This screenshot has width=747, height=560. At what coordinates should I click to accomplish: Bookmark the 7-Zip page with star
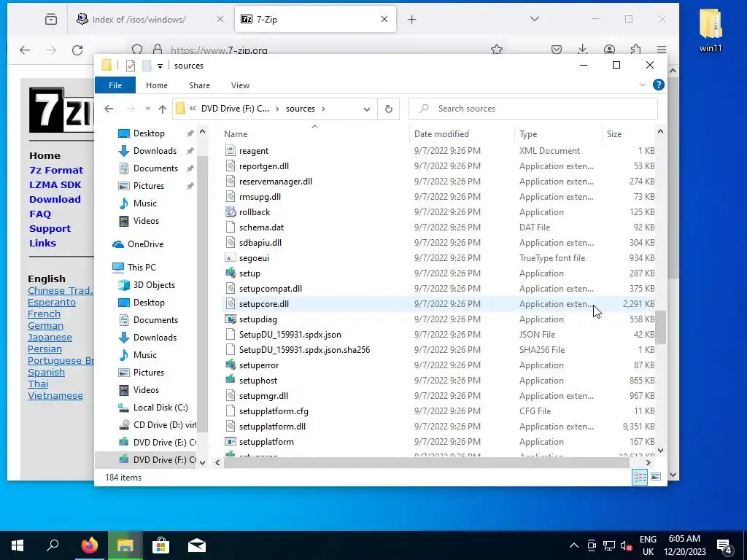[496, 50]
